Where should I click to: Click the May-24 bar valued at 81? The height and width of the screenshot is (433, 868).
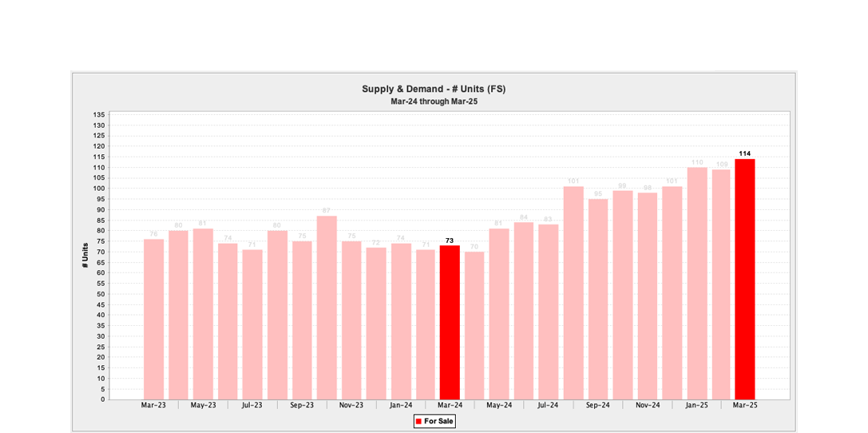(x=499, y=314)
